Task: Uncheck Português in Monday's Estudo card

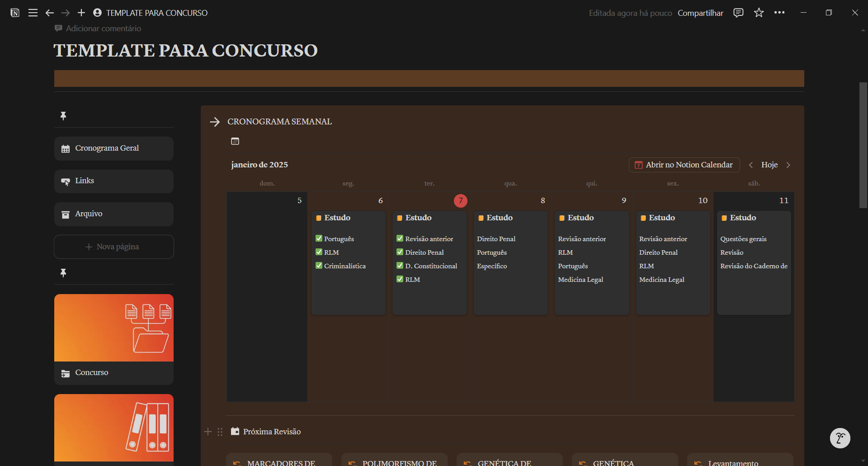Action: (x=319, y=238)
